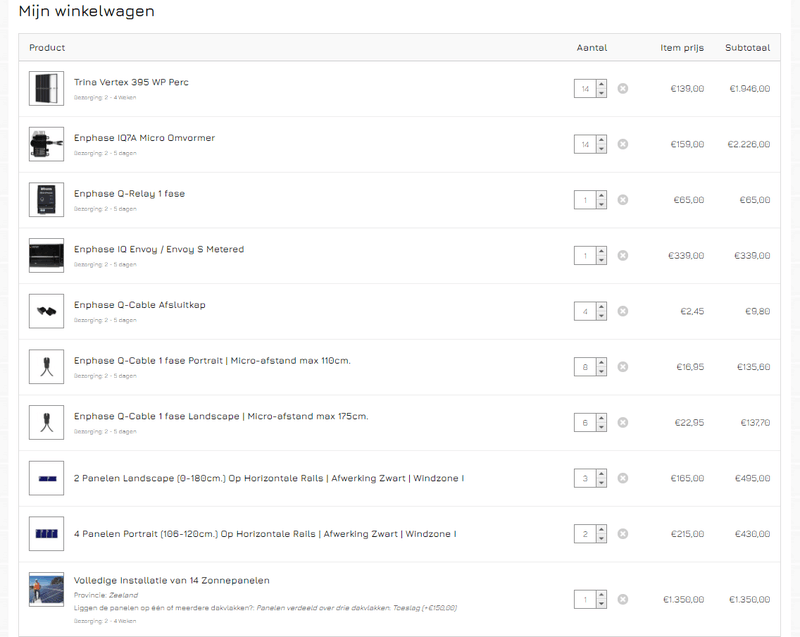800x637 pixels.
Task: Open 4 Panelen Portrait thumbnail
Action: tap(46, 533)
